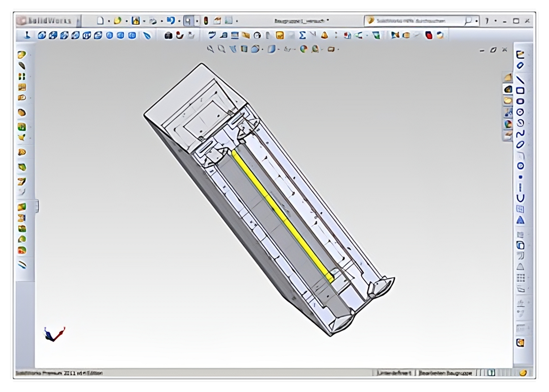This screenshot has width=549, height=392.
Task: Click the Help question mark button
Action: [487, 21]
